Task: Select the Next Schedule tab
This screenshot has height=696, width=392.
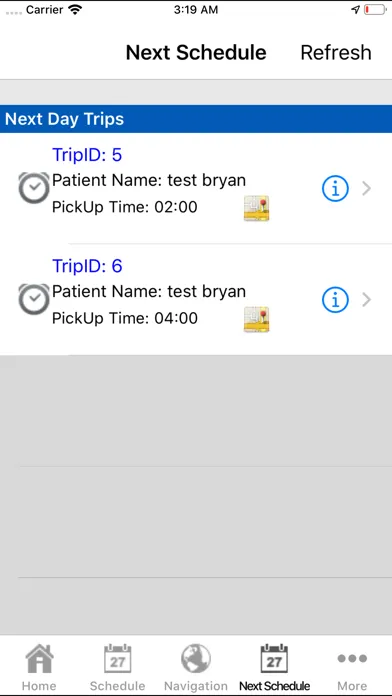Action: pyautogui.click(x=274, y=667)
